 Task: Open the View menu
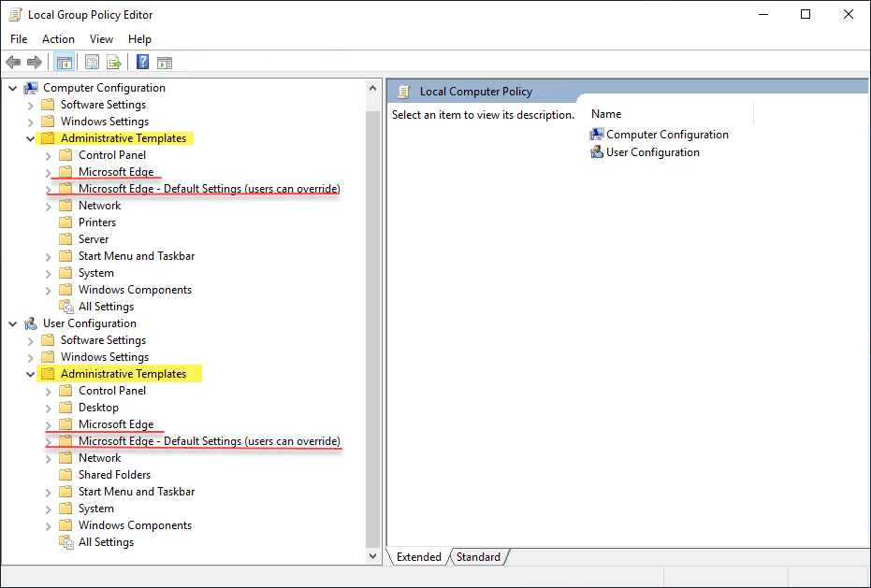pyautogui.click(x=102, y=39)
